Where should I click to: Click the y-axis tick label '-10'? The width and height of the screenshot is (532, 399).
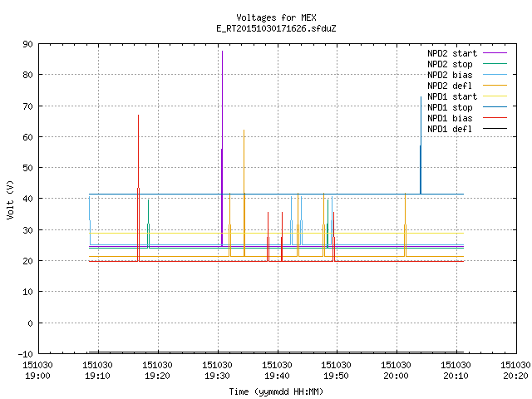click(26, 354)
